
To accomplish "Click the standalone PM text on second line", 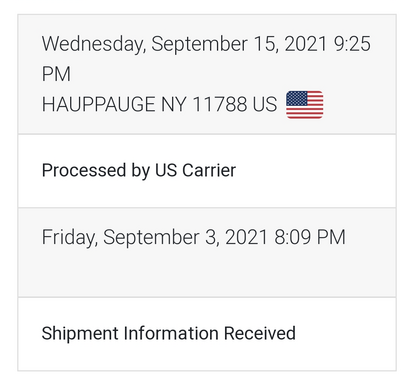I will [x=56, y=74].
